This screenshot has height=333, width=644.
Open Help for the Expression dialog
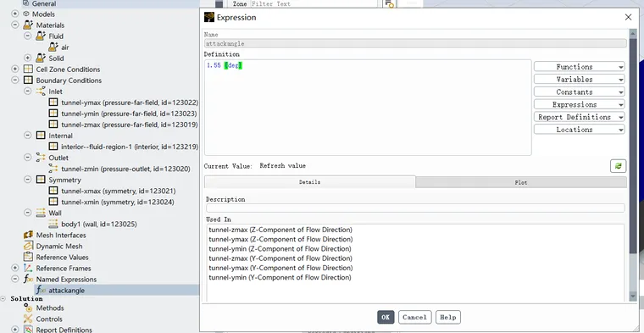448,317
